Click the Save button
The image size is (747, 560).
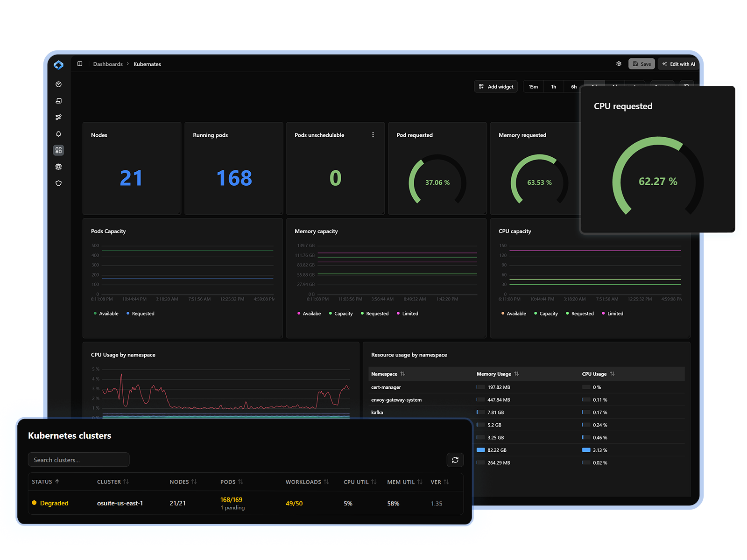[x=641, y=63]
